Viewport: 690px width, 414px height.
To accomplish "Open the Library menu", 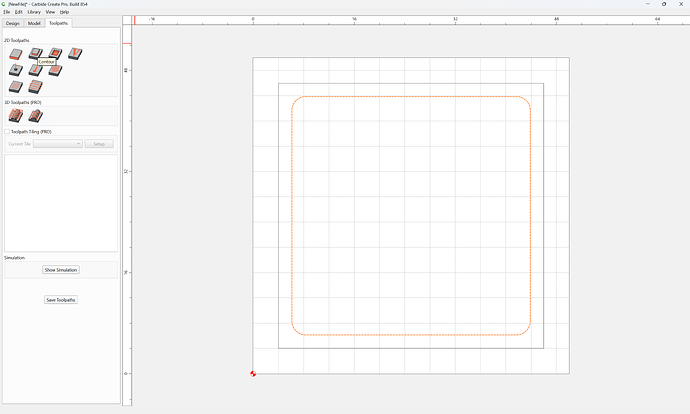I will 34,12.
